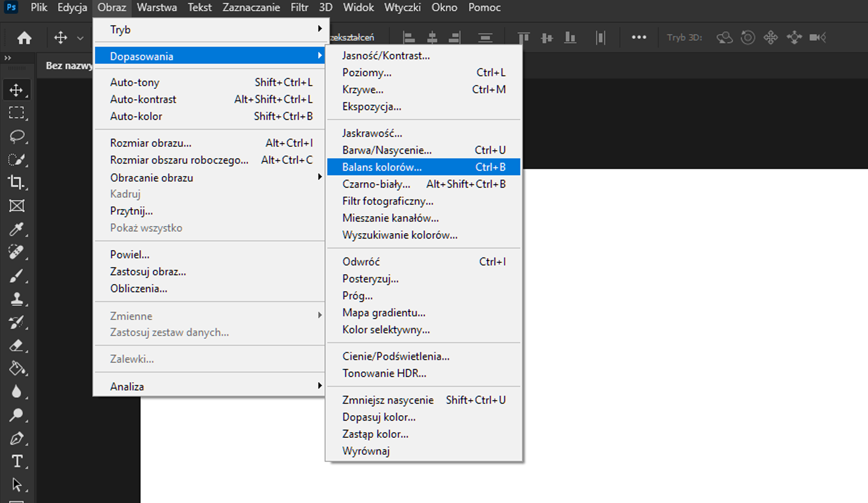Open the Move tool preset dropdown arrow
Image resolution: width=868 pixels, height=503 pixels.
click(x=80, y=38)
